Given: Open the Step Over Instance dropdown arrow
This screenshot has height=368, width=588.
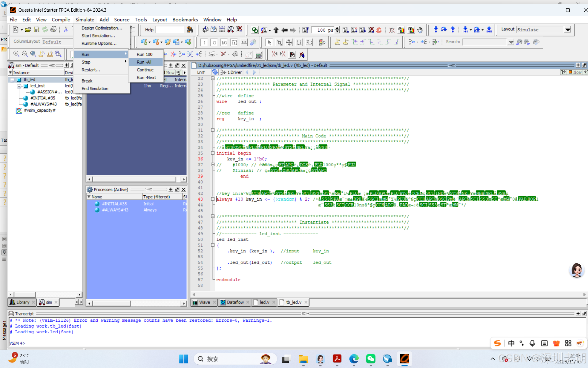Looking at the screenshot, I should (482, 30).
